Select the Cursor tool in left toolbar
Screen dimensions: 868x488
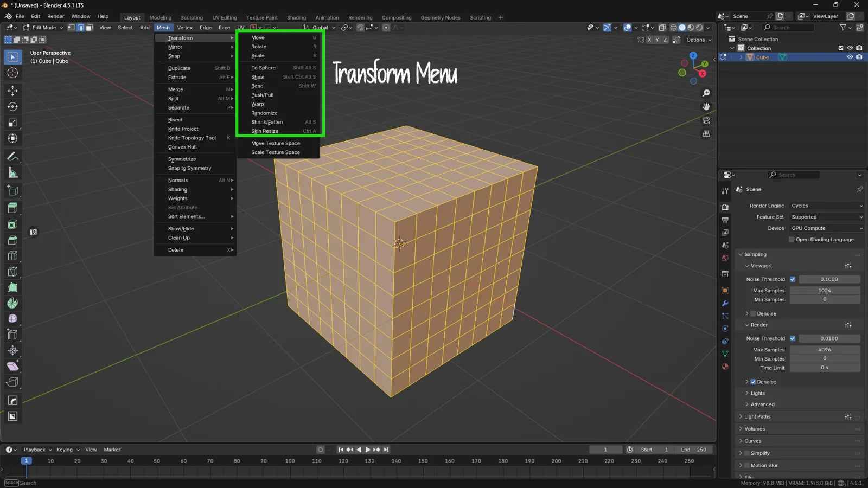[12, 73]
